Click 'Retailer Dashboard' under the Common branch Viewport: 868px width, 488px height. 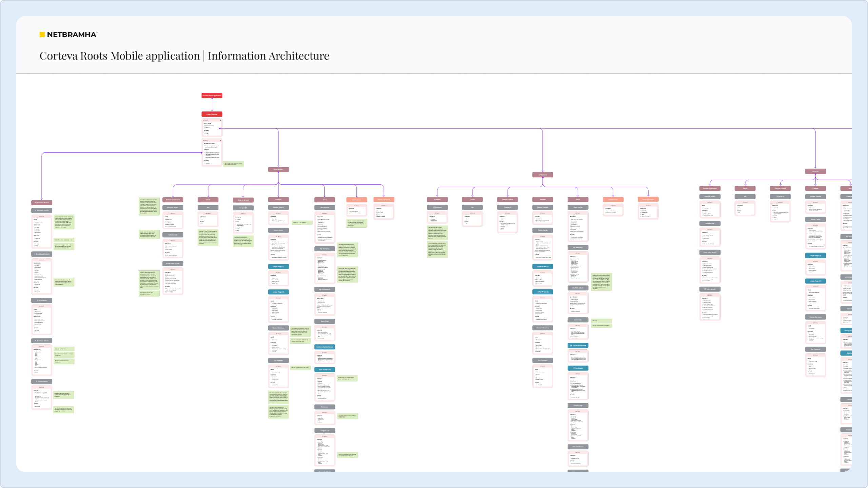coord(710,188)
